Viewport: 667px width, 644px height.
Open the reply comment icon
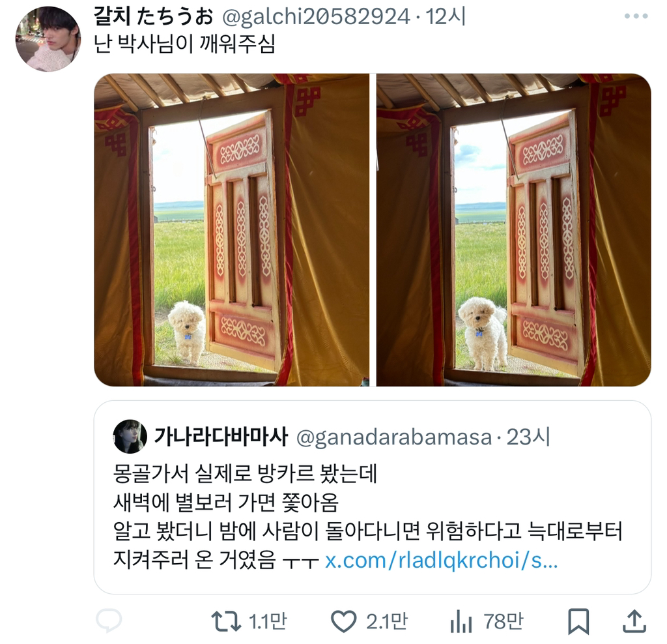click(109, 621)
